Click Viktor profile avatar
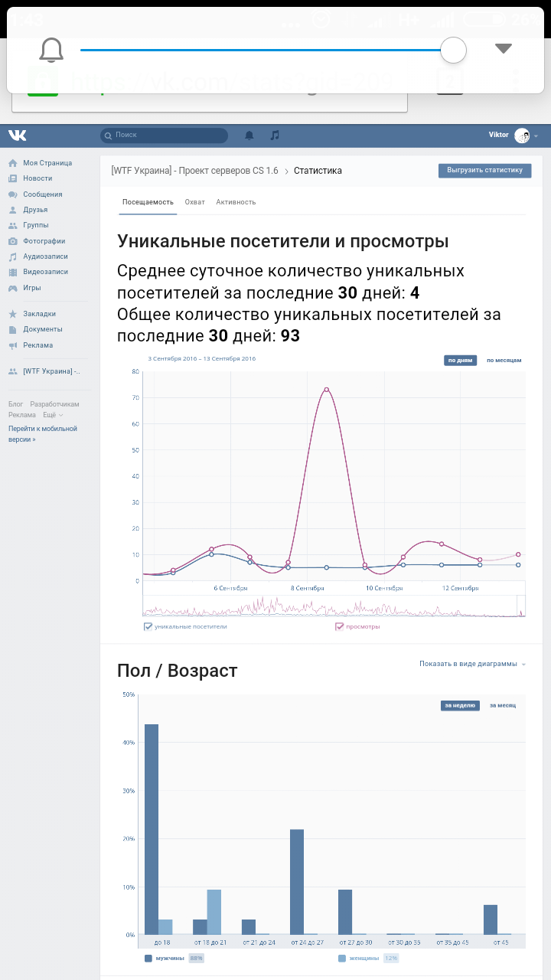 (x=522, y=136)
